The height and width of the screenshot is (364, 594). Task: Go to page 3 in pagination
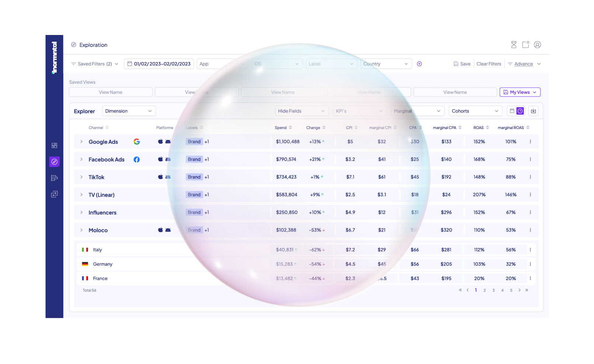pos(493,290)
